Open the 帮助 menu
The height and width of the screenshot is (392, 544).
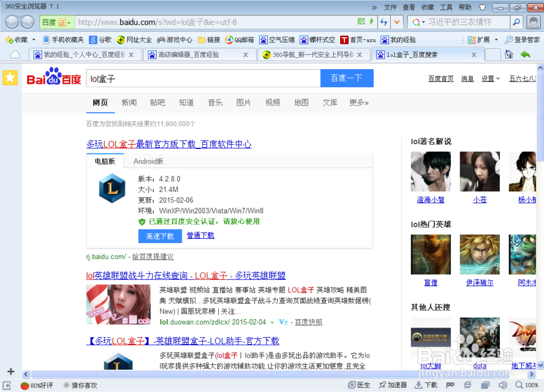point(465,7)
